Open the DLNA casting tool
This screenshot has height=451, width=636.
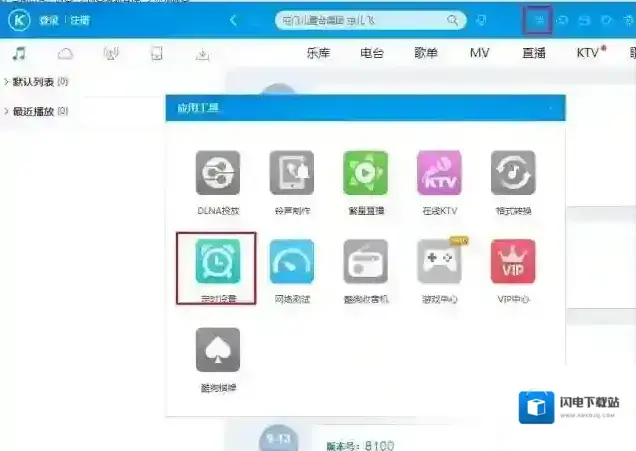coord(217,173)
